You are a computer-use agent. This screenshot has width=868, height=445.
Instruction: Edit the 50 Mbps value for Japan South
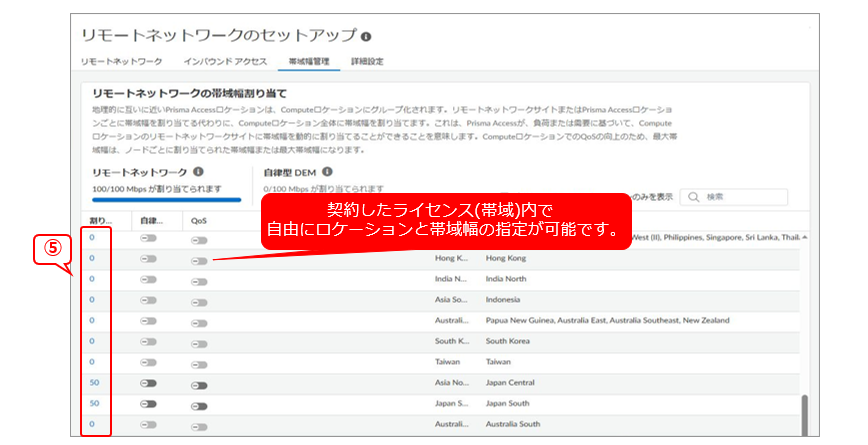(94, 403)
